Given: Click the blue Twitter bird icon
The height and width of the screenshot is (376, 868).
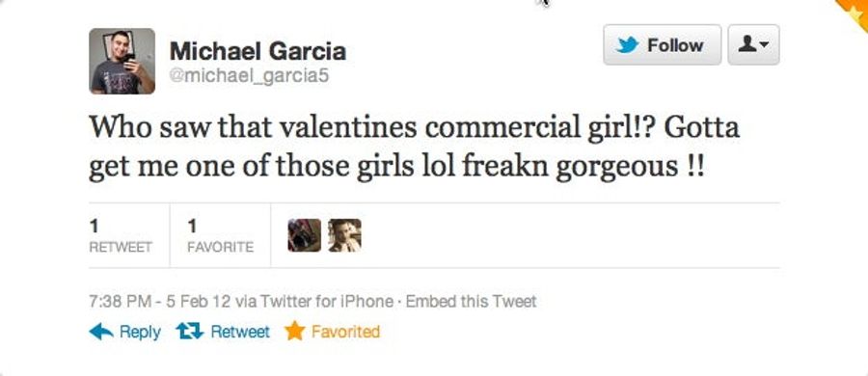Looking at the screenshot, I should pos(627,45).
